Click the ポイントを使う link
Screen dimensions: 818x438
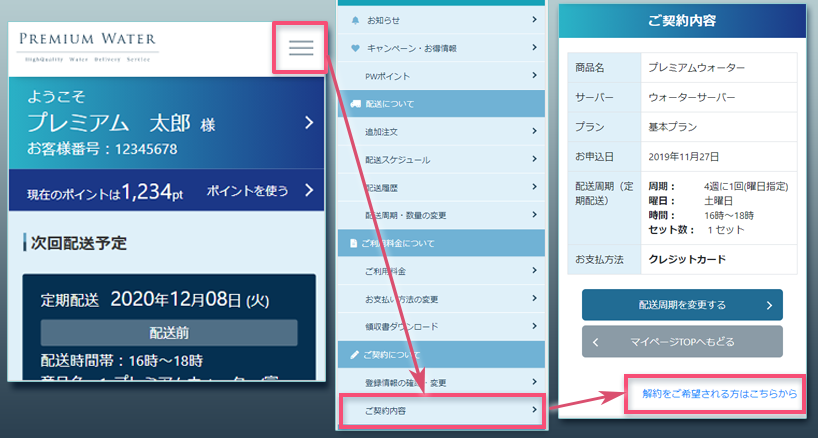[247, 191]
